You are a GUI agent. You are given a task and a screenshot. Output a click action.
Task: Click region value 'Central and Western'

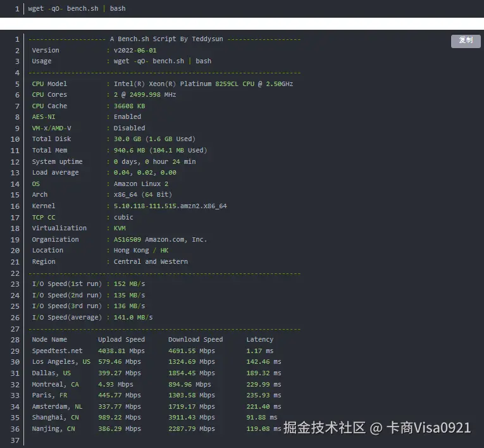coord(151,262)
